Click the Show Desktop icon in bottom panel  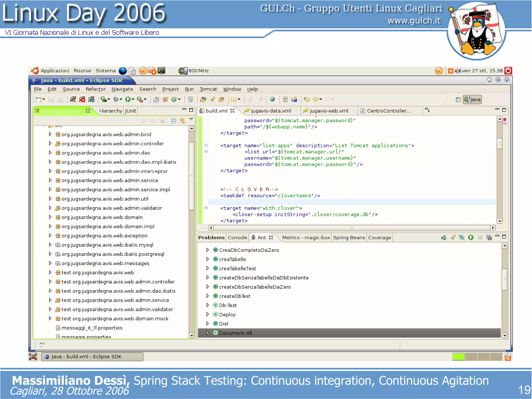(33, 357)
